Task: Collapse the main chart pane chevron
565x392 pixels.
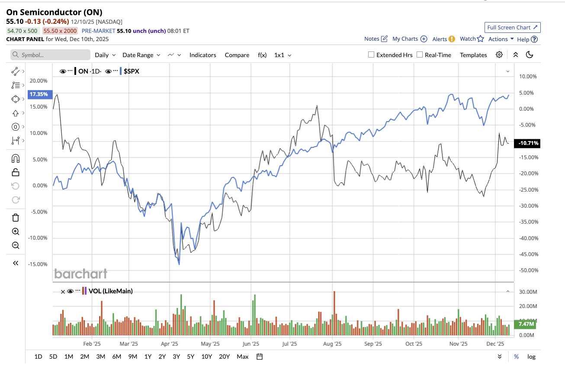Action: coord(508,71)
